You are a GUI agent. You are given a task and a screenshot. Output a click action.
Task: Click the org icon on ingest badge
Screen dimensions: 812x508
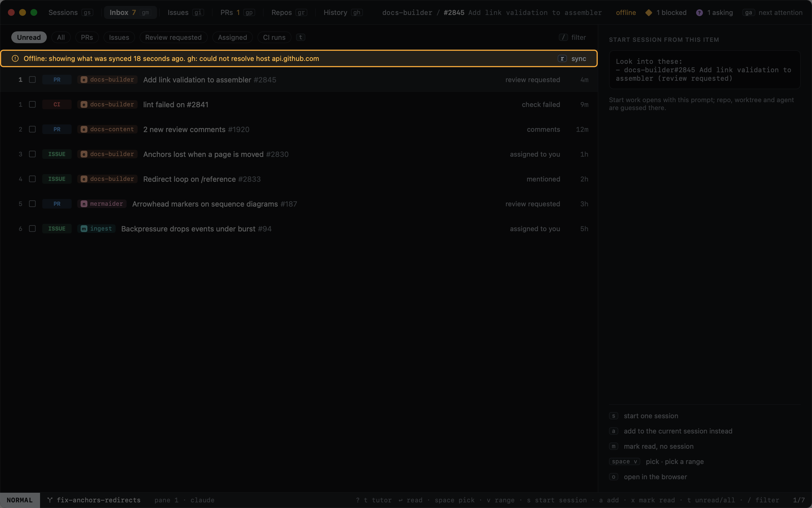(84, 229)
